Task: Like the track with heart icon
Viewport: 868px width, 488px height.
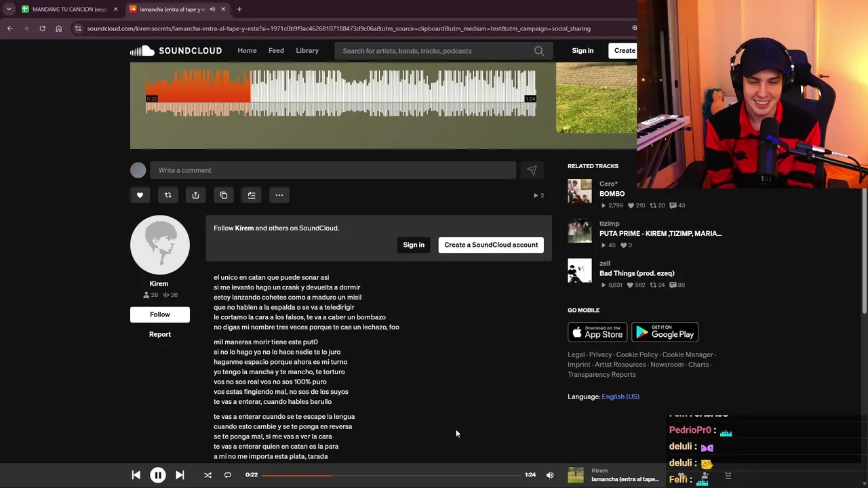Action: pyautogui.click(x=140, y=195)
